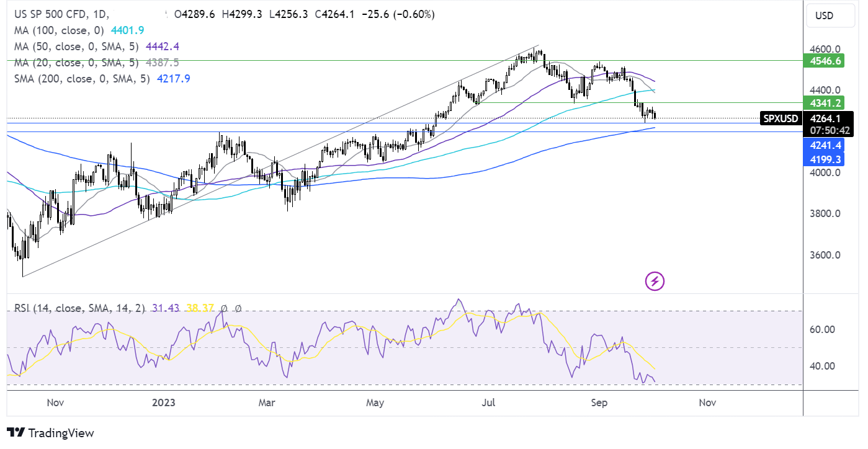Click the Jul label on time axis
This screenshot has width=868, height=449.
(489, 402)
